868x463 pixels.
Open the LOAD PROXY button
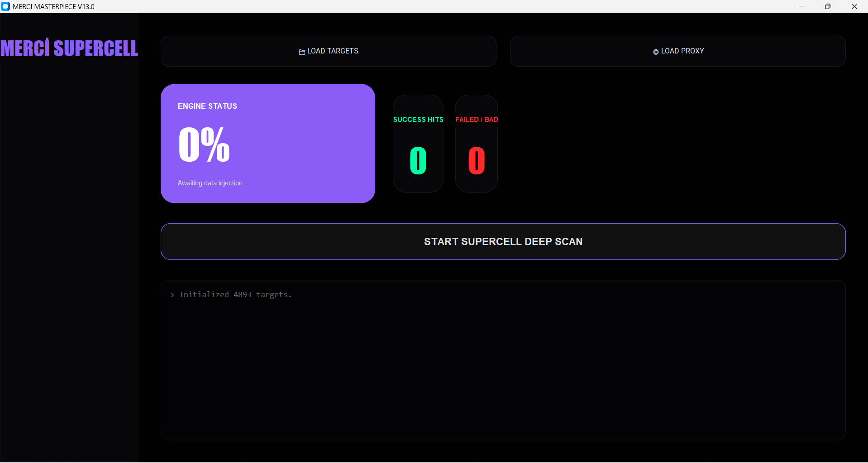pos(678,51)
